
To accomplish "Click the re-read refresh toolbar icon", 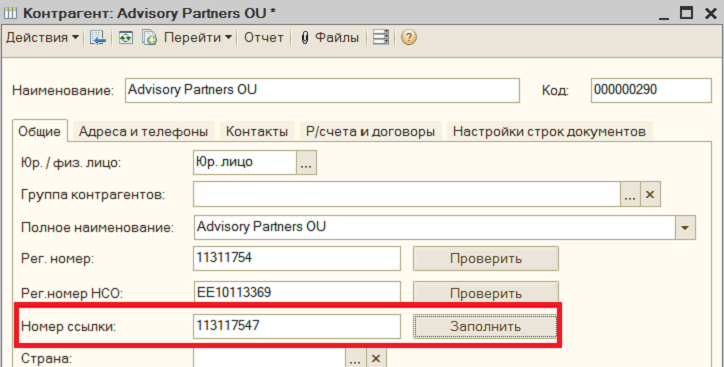I will pos(126,37).
